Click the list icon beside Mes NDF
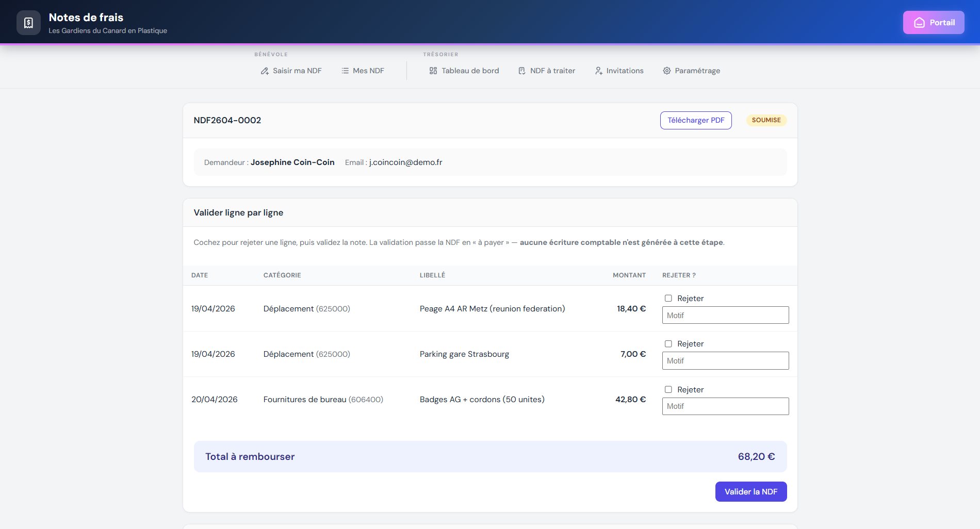 pos(345,71)
